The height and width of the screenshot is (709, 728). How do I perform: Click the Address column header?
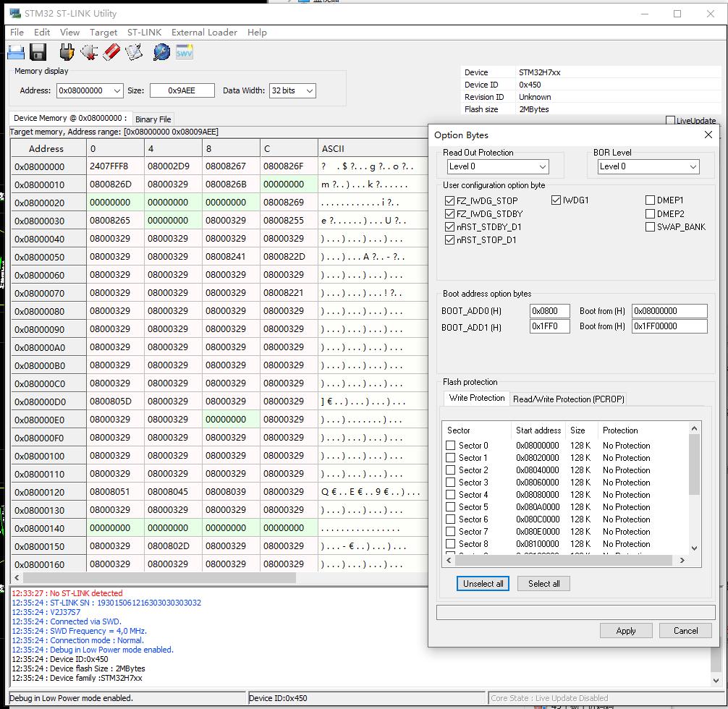tap(48, 148)
